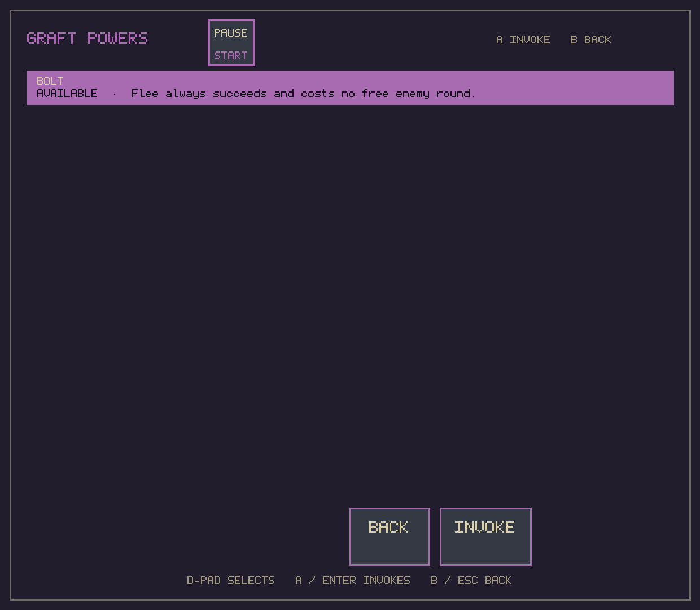Click the 'D-PAD SELECTS' footer text
Image resolution: width=700 pixels, height=610 pixels.
click(231, 580)
